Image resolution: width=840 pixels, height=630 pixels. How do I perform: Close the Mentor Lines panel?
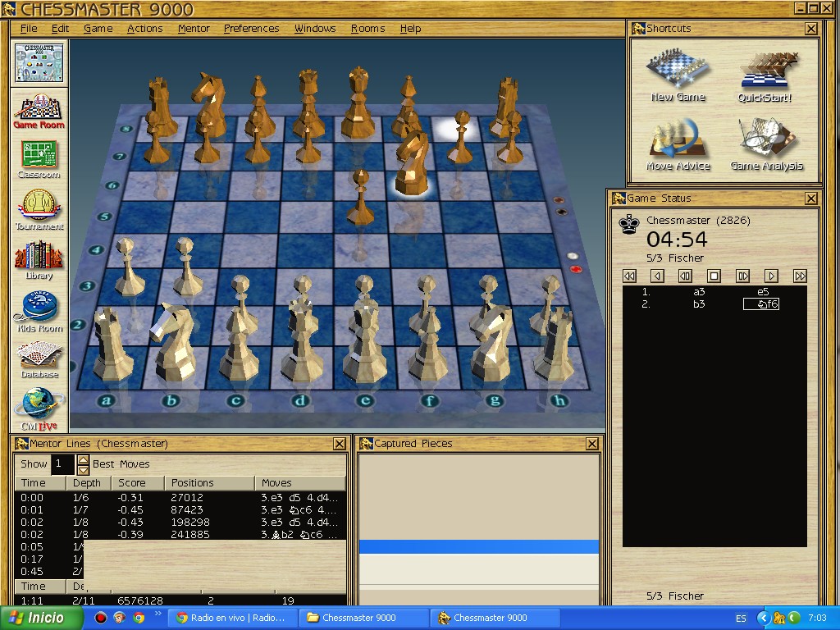340,444
